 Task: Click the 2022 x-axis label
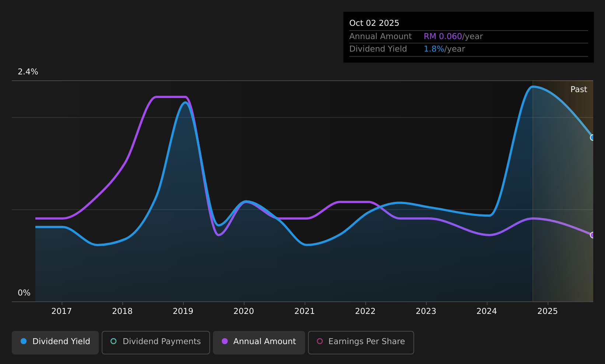pyautogui.click(x=365, y=311)
